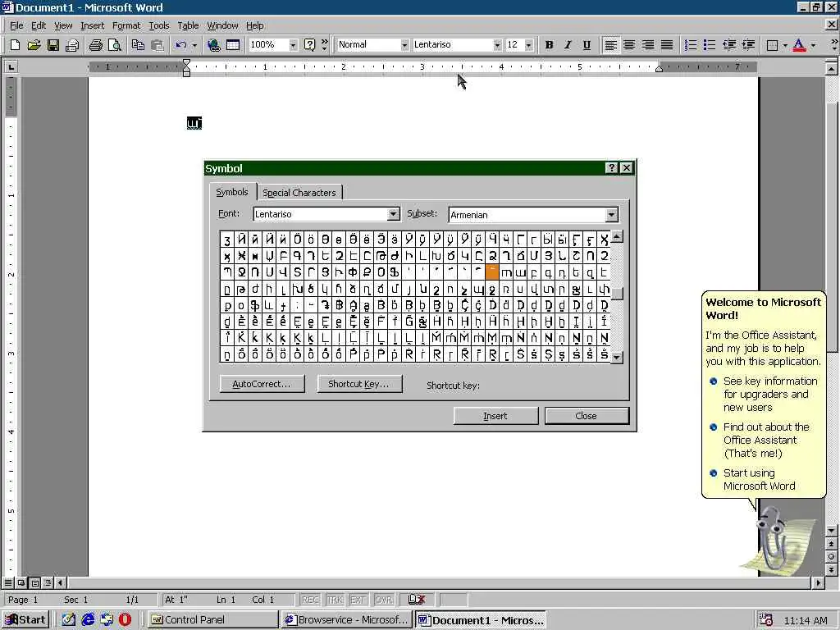Screen dimensions: 840x630
Task: Open the Table menu
Action: coord(188,25)
